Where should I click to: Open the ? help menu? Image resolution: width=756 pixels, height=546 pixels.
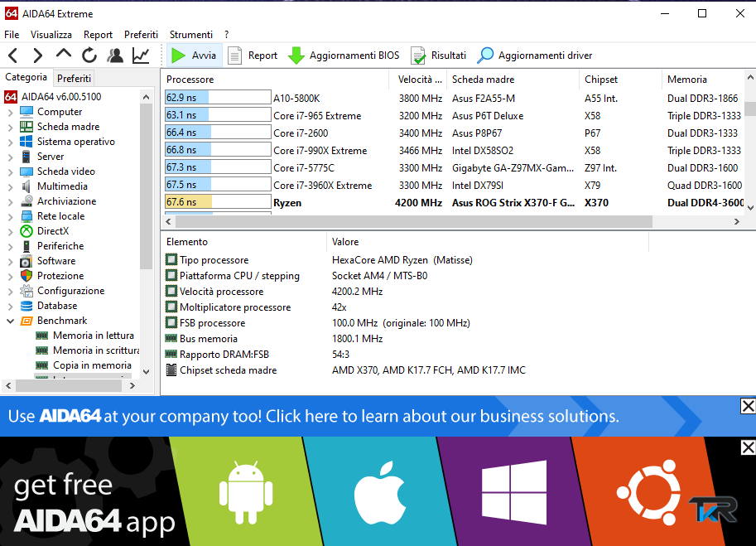point(227,35)
